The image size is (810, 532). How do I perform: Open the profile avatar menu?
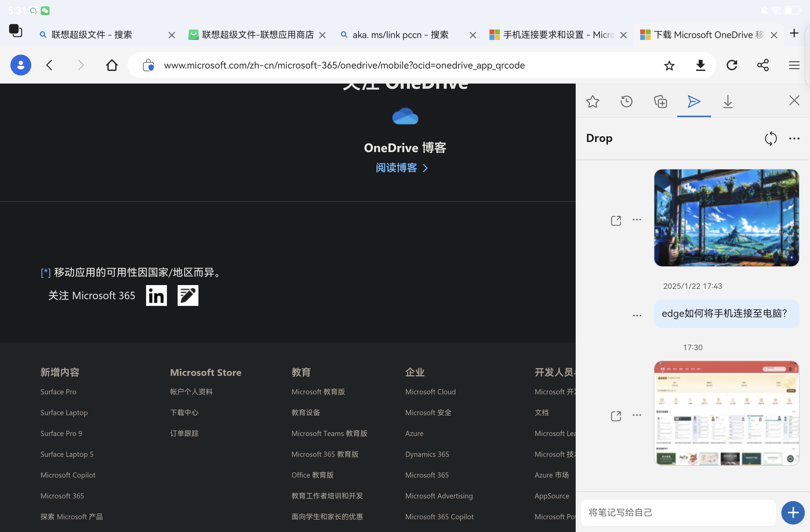[x=21, y=65]
